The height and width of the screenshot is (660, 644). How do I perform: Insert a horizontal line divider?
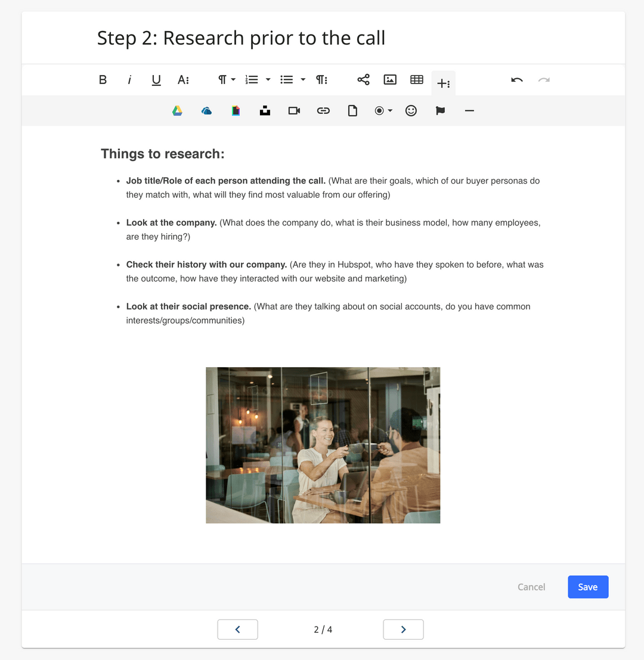tap(469, 111)
